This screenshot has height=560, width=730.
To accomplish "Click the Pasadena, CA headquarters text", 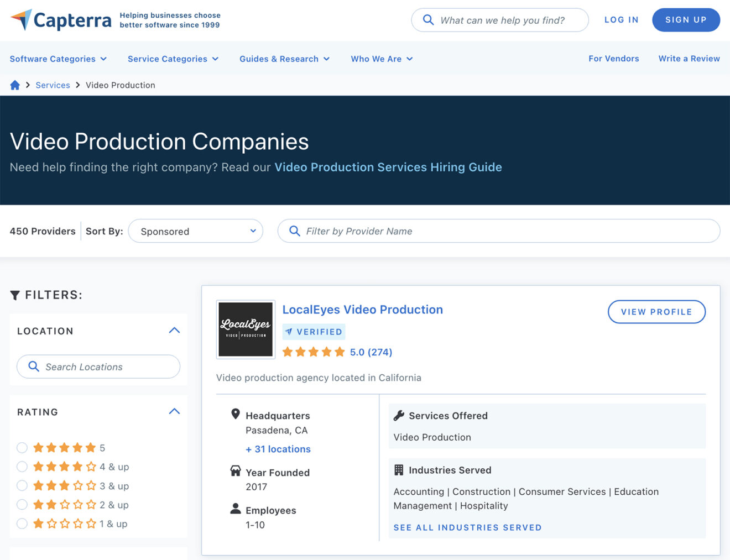I will [277, 430].
